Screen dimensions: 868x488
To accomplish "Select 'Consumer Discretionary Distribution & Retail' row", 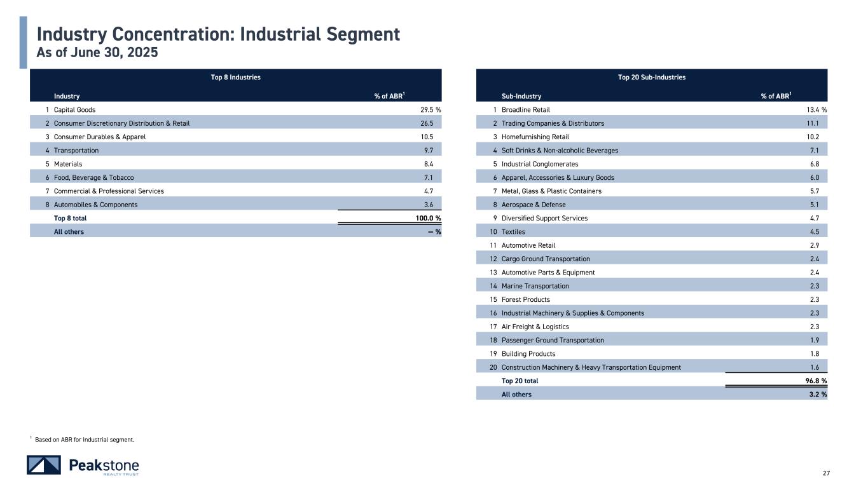I will pyautogui.click(x=121, y=123).
